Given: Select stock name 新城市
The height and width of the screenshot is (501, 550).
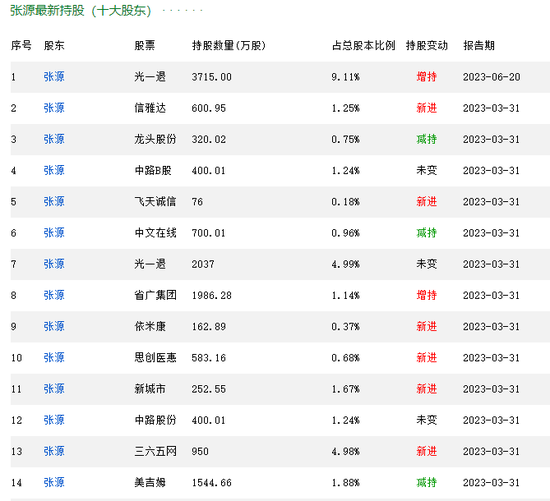Looking at the screenshot, I should pos(150,389).
